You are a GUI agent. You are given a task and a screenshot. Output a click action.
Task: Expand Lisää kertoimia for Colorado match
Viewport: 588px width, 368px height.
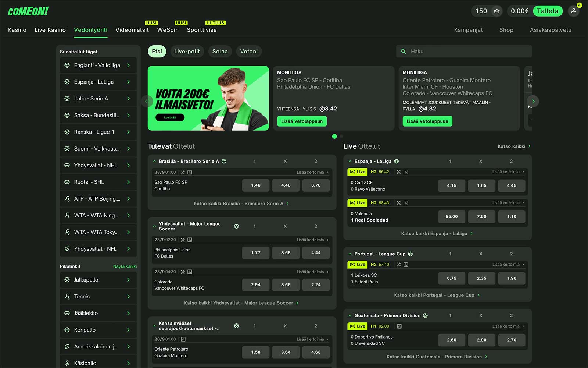point(313,272)
